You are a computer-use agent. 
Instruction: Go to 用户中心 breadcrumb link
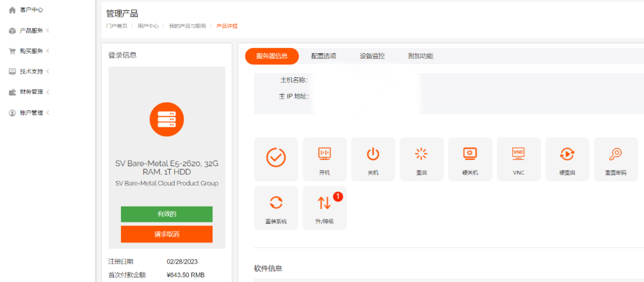[x=149, y=26]
